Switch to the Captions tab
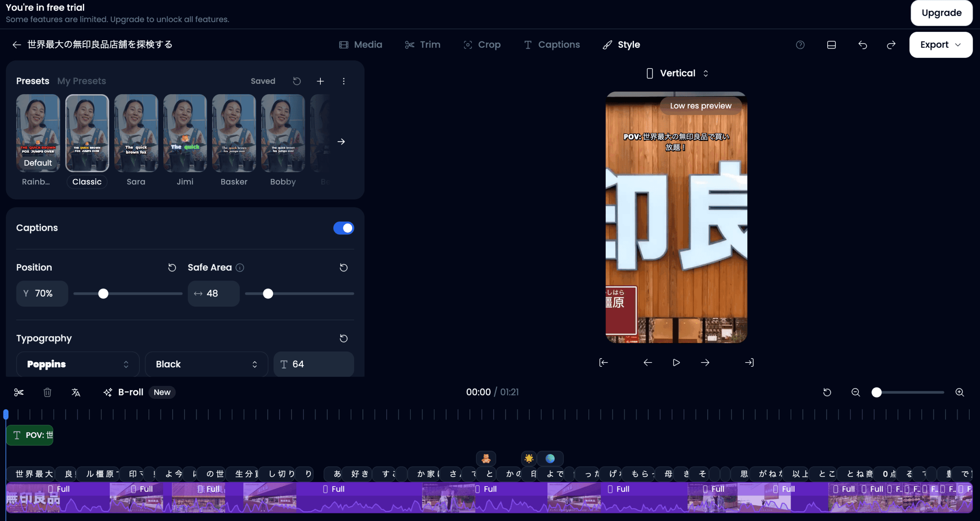 552,45
